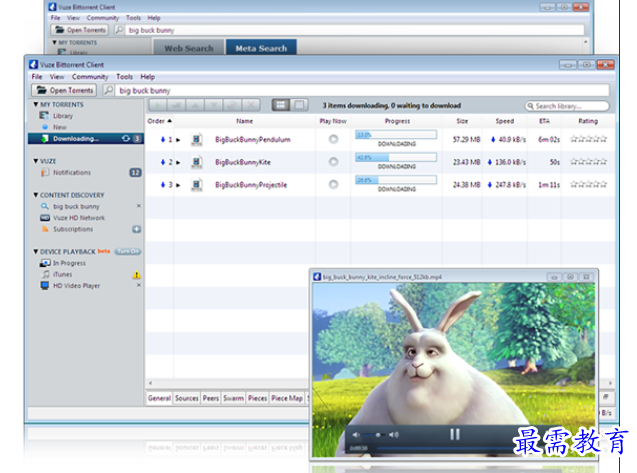This screenshot has width=637, height=473.
Task: Close the big buck bunny sidebar search
Action: tap(139, 206)
